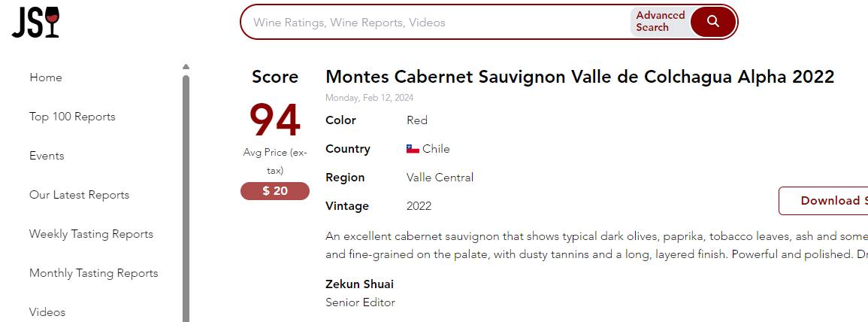
Task: Click author name Zekun Shuai
Action: pos(359,284)
